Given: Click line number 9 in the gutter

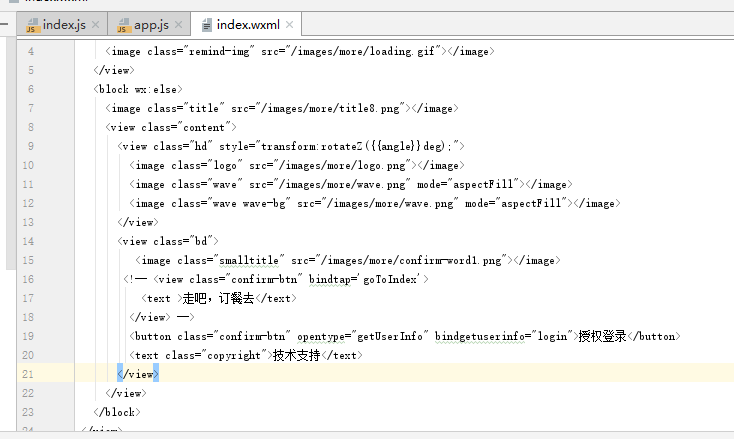Looking at the screenshot, I should pyautogui.click(x=31, y=146).
